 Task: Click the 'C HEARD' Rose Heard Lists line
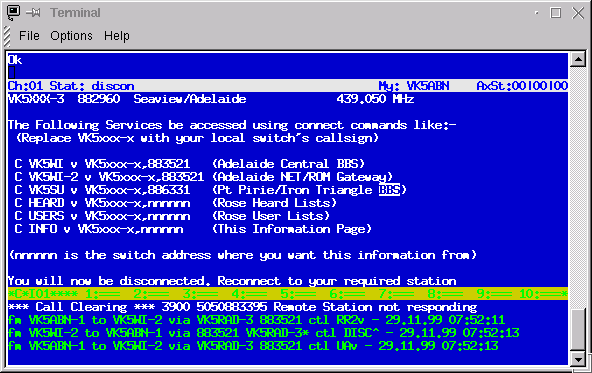coord(175,203)
